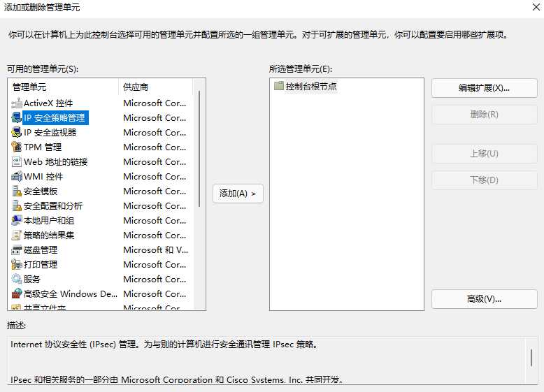Viewport: 544px width, 392px height.
Task: Select IP 安全监视器 in the snap-in list
Action: 50,132
